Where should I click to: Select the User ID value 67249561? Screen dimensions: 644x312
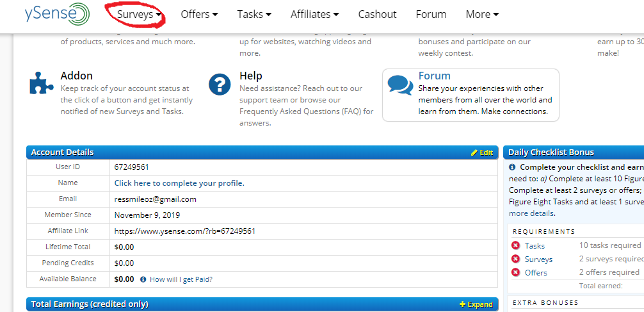pos(131,167)
